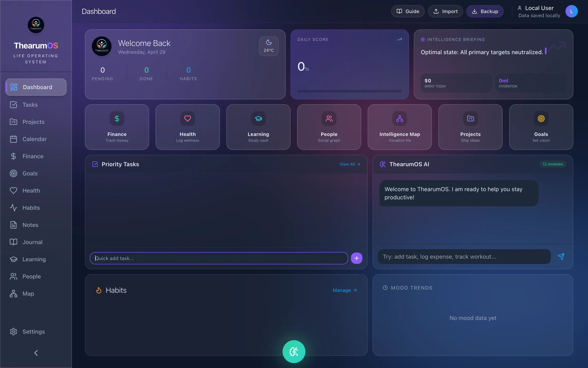The height and width of the screenshot is (368, 588).
Task: Click the Habits activity icon in sidebar
Action: [x=13, y=208]
